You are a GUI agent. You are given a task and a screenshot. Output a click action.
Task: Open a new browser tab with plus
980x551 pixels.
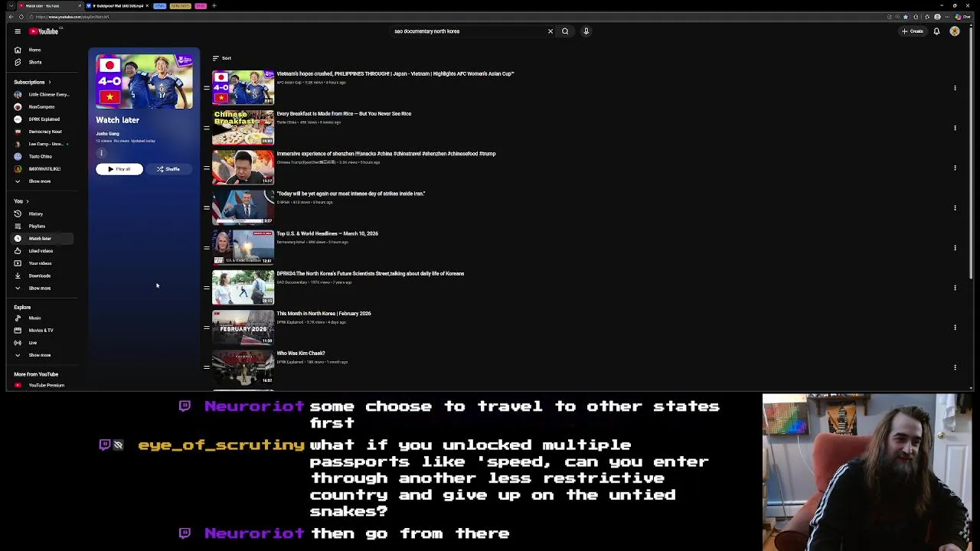coord(214,5)
